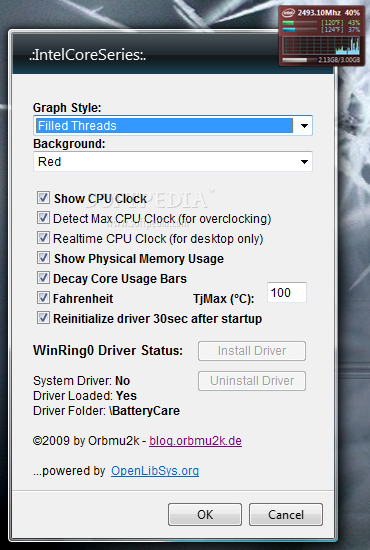Screen dimensions: 370x550
Task: Disable Show Physical Memory Usage
Action: pos(43,257)
